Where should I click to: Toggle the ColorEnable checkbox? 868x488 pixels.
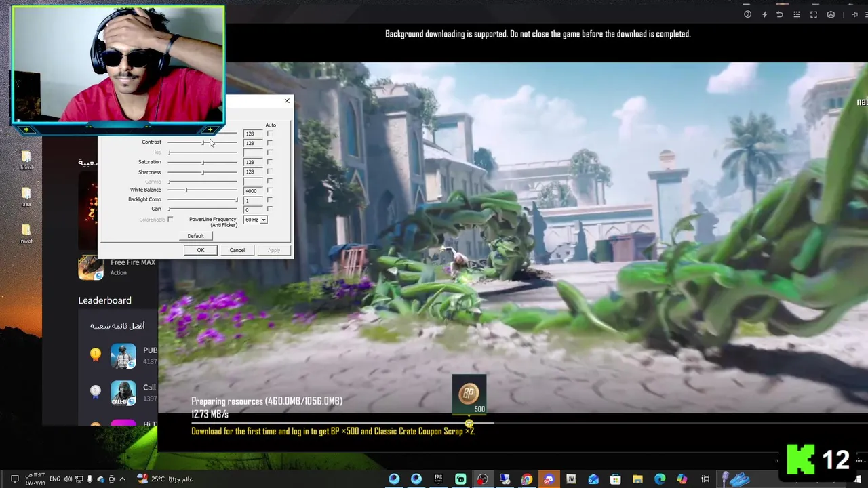(170, 220)
